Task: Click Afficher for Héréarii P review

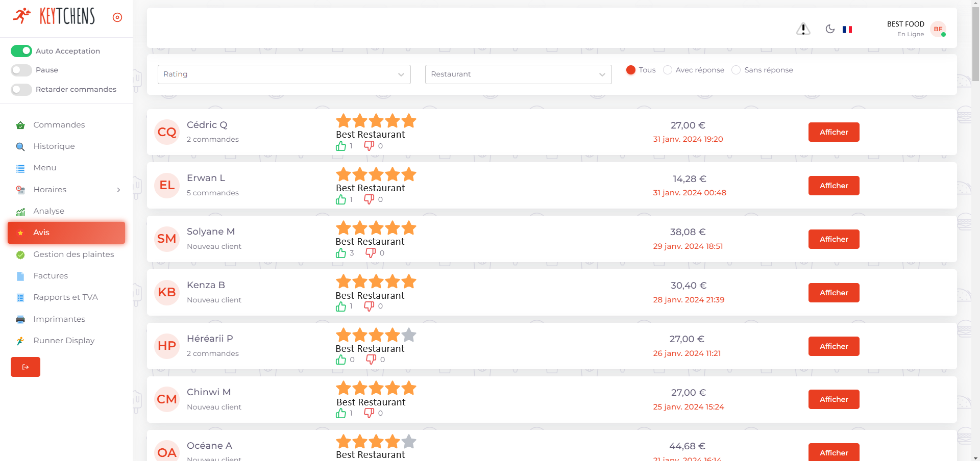Action: pos(834,346)
